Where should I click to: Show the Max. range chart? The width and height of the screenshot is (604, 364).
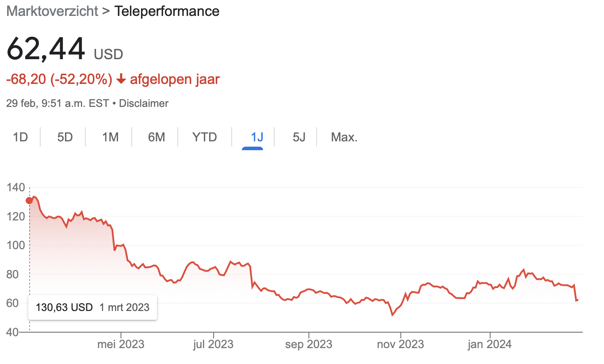tap(344, 137)
